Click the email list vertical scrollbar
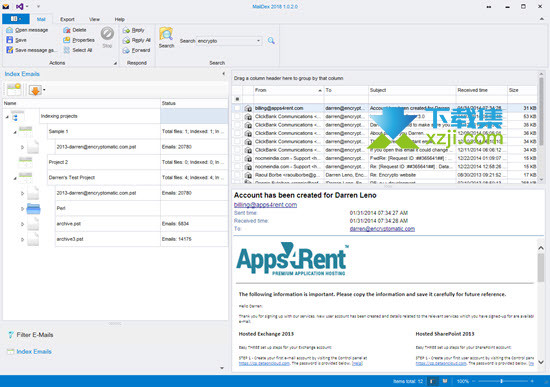 (x=541, y=111)
